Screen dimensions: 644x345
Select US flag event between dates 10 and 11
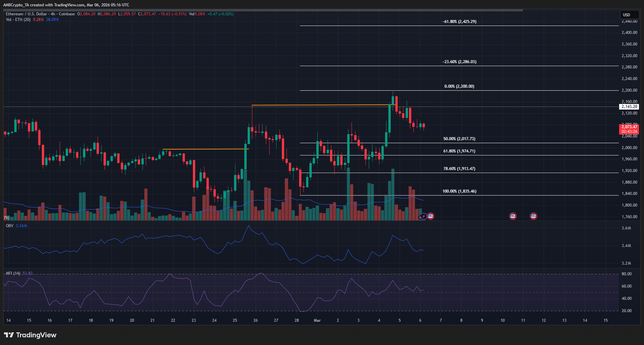click(x=513, y=216)
